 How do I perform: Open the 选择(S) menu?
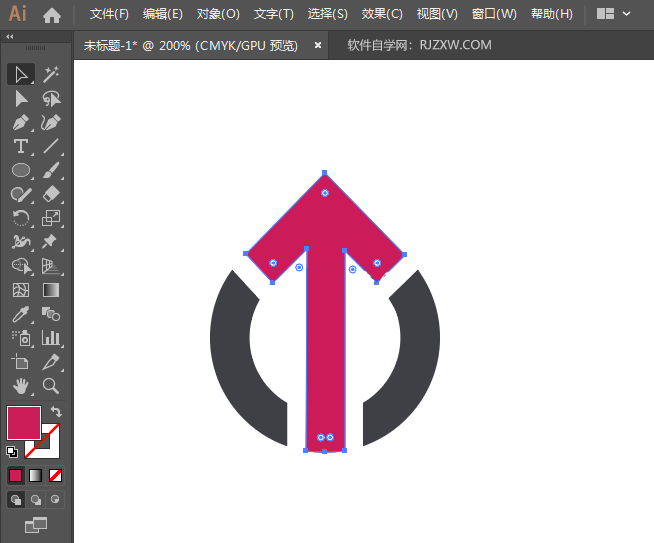327,14
